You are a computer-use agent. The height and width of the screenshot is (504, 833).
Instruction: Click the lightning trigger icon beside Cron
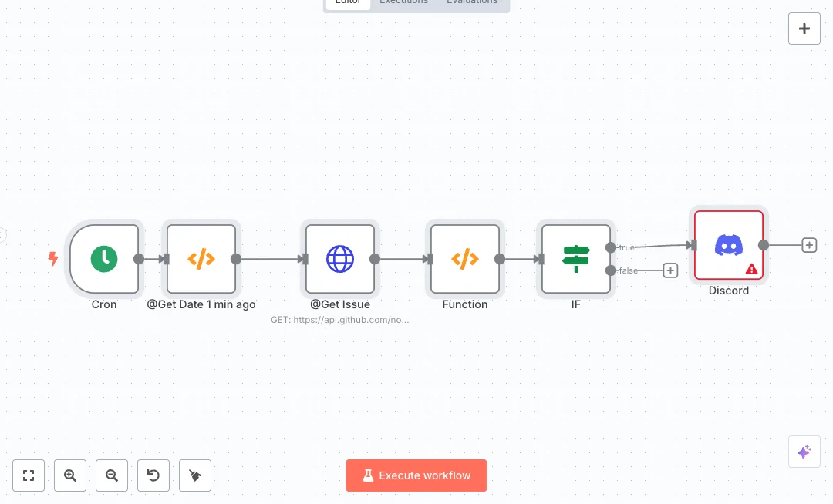click(53, 259)
